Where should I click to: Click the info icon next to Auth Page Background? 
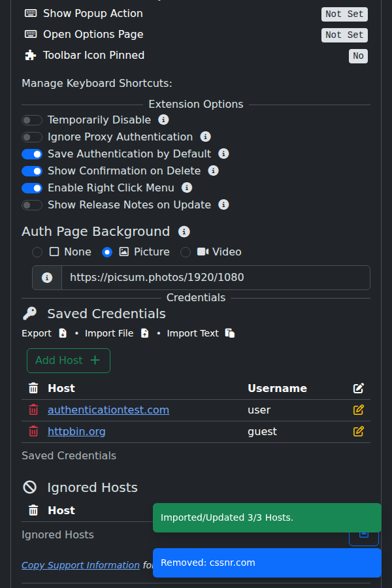(x=184, y=231)
